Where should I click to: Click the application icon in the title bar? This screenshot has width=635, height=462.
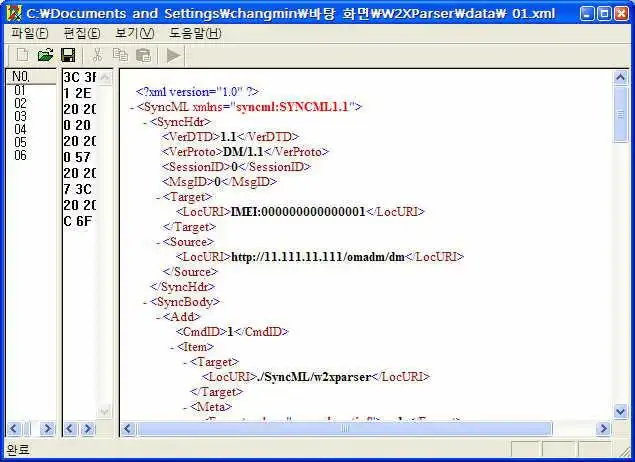(x=14, y=13)
